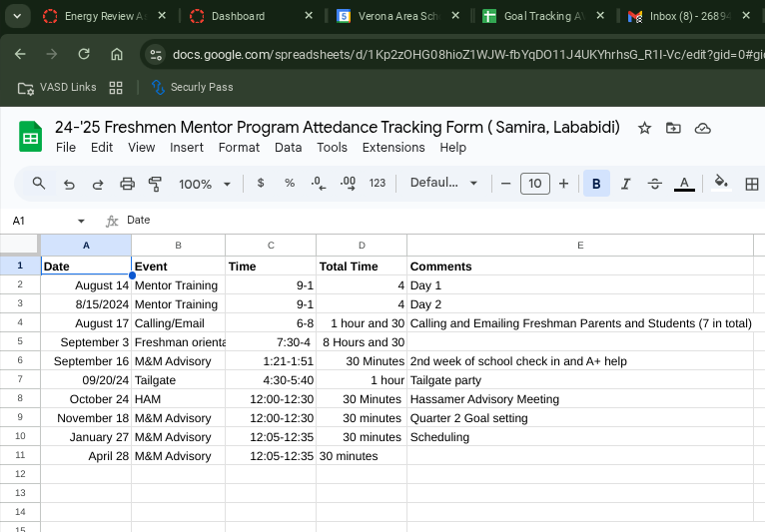
Task: Click the undo arrow icon
Action: coord(69,184)
